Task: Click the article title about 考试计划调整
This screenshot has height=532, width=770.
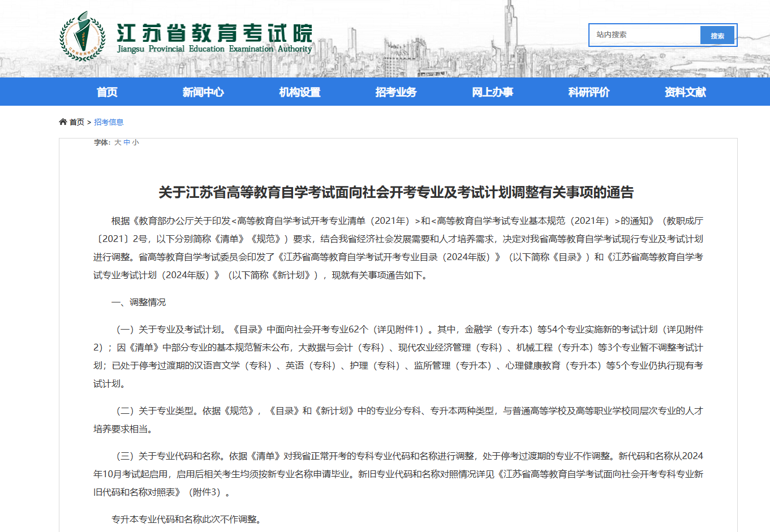Action: click(396, 192)
